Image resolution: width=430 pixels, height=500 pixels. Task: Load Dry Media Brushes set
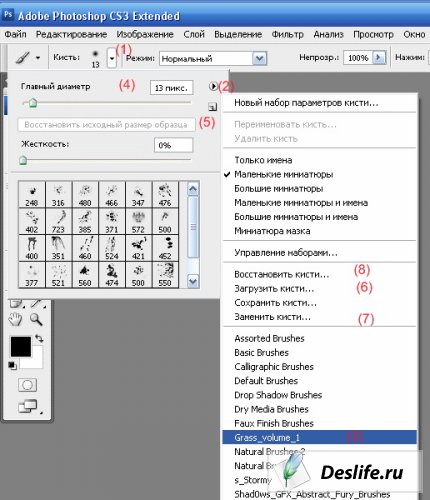[x=319, y=409]
